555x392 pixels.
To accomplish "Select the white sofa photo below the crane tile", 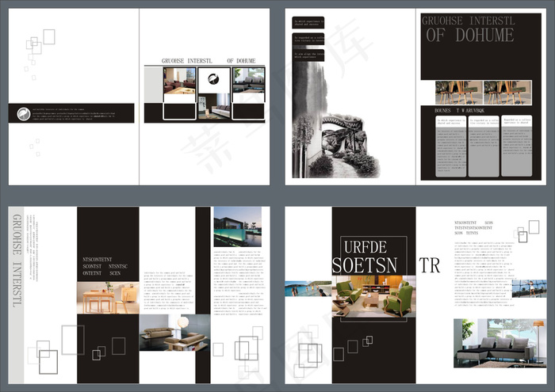I will (x=214, y=106).
